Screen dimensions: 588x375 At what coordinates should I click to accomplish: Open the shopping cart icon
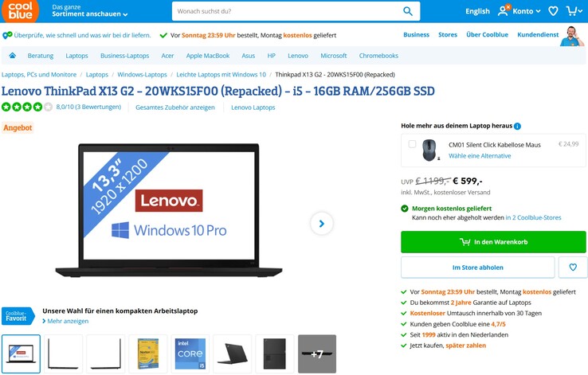(574, 11)
